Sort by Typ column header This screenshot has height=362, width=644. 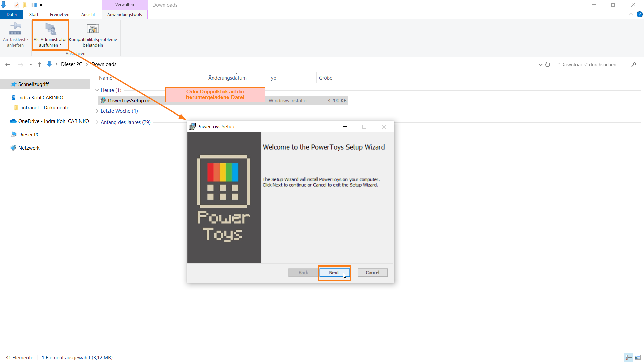pos(272,78)
